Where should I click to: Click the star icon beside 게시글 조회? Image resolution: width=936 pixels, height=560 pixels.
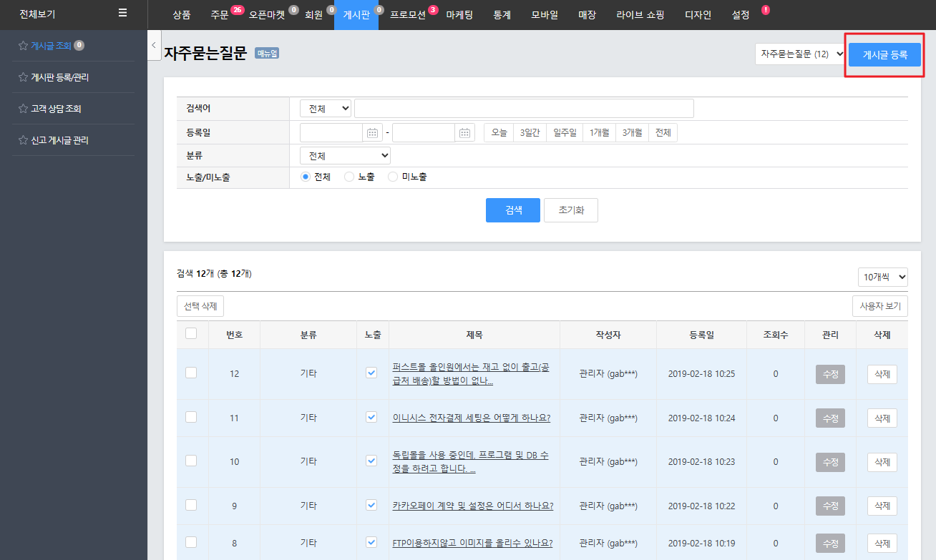coord(23,46)
